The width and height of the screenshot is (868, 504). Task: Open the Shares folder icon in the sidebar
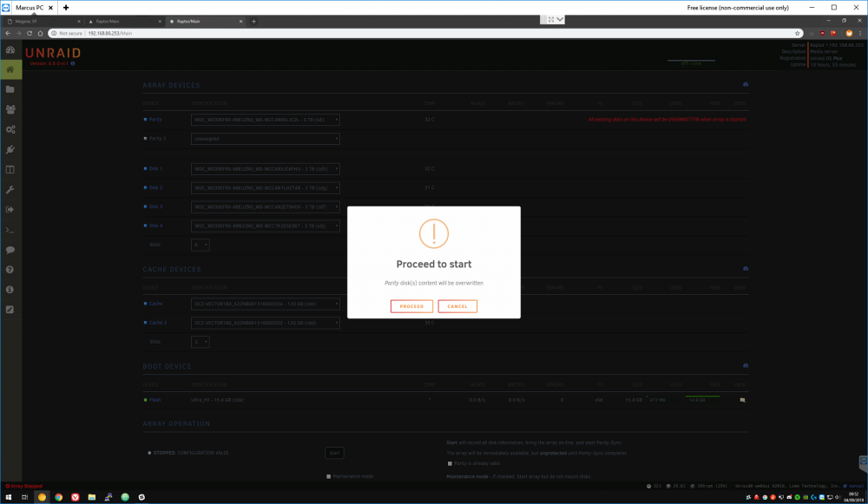[10, 89]
